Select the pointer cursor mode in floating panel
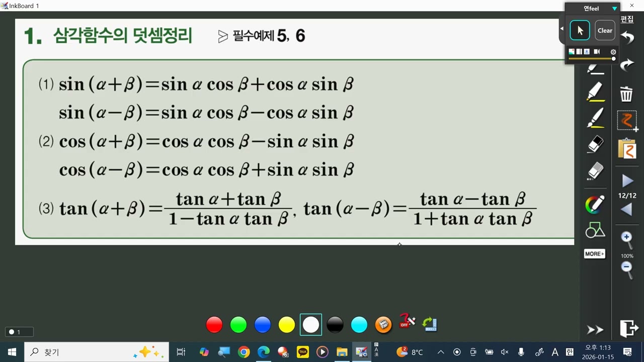 [580, 30]
